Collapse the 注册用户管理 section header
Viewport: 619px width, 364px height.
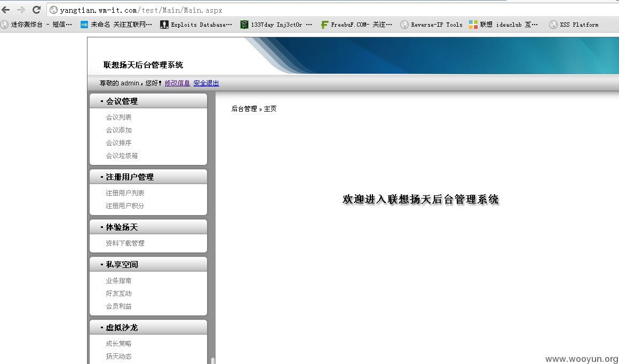(x=148, y=177)
